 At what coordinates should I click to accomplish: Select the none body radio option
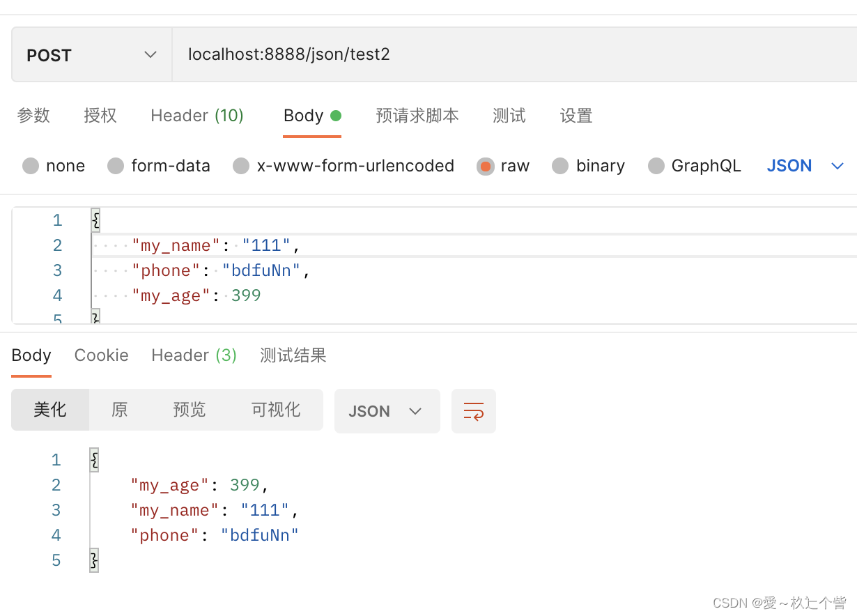pos(31,167)
